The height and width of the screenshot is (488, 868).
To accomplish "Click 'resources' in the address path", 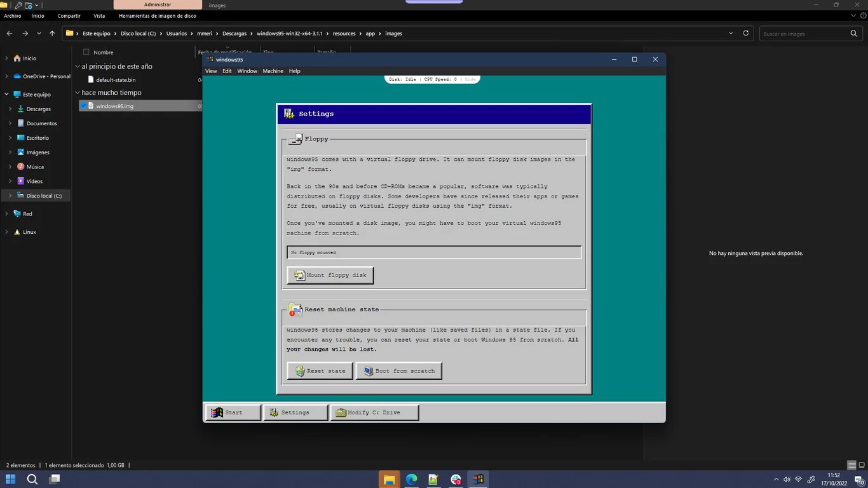I will pyautogui.click(x=344, y=33).
